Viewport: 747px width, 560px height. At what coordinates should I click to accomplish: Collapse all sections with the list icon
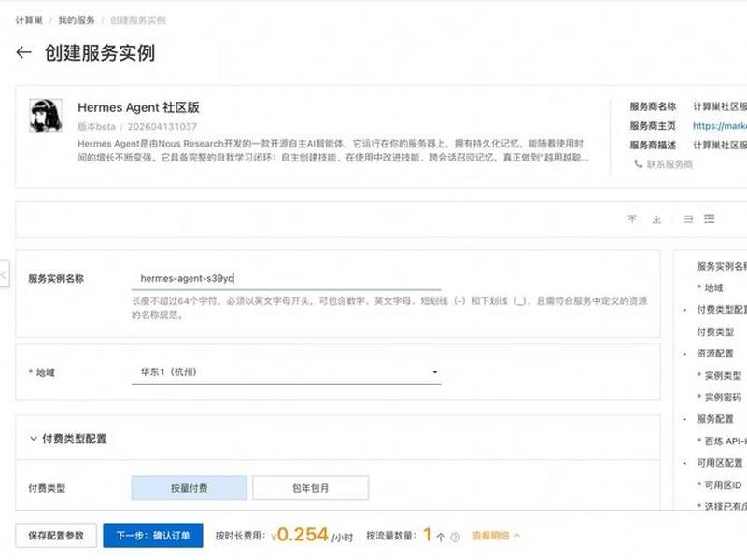[688, 218]
